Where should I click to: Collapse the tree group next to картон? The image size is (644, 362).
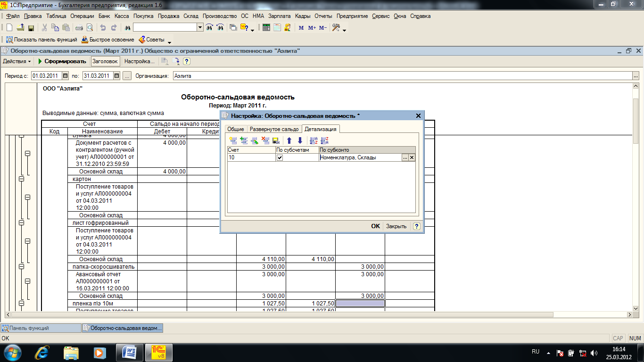21,179
